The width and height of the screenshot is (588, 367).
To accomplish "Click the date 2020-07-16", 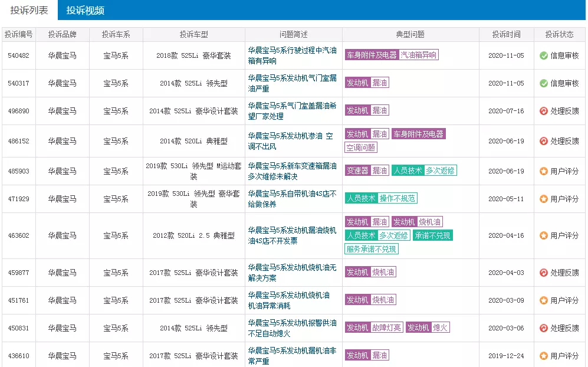I will click(x=506, y=111).
